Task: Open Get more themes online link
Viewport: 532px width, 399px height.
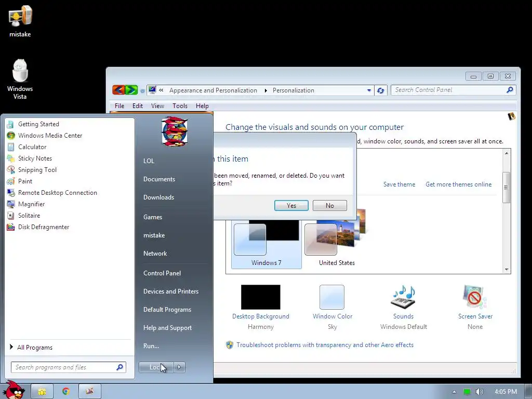Action: tap(458, 184)
